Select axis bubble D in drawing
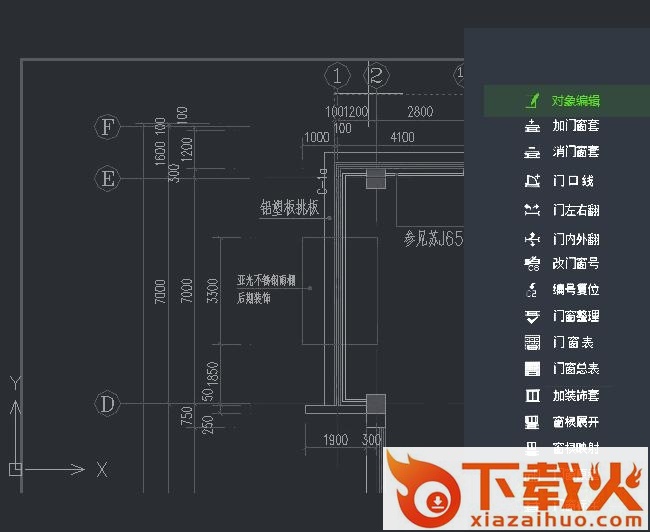 107,403
